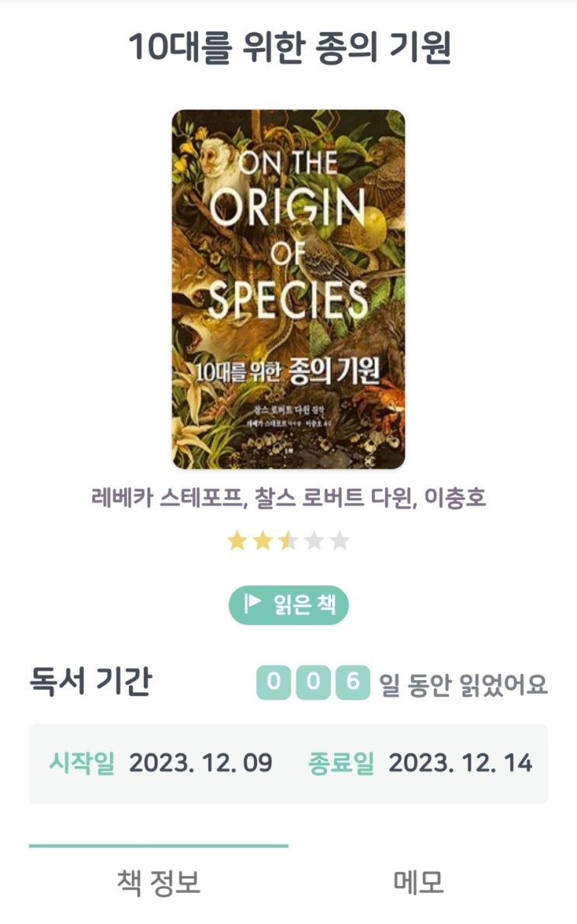Click the fourth gray rating star
Viewport: 577px width, 924px height.
[x=314, y=541]
